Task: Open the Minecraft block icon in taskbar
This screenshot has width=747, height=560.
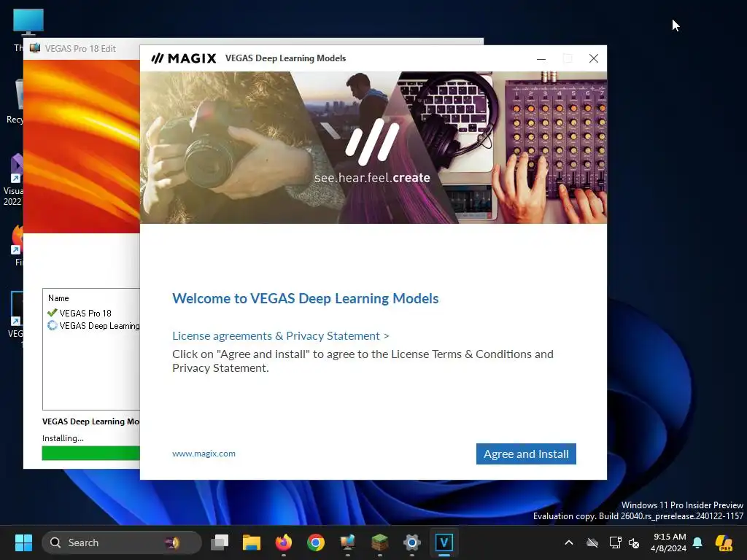Action: pos(379,542)
